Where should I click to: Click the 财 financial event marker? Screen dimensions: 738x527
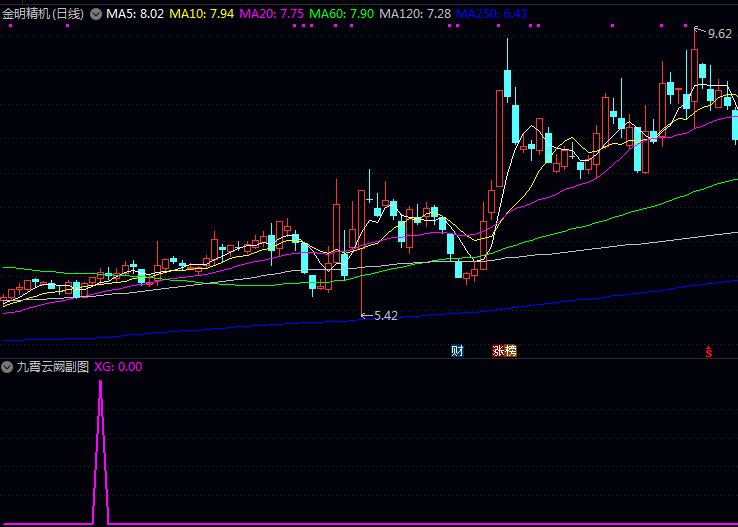457,351
